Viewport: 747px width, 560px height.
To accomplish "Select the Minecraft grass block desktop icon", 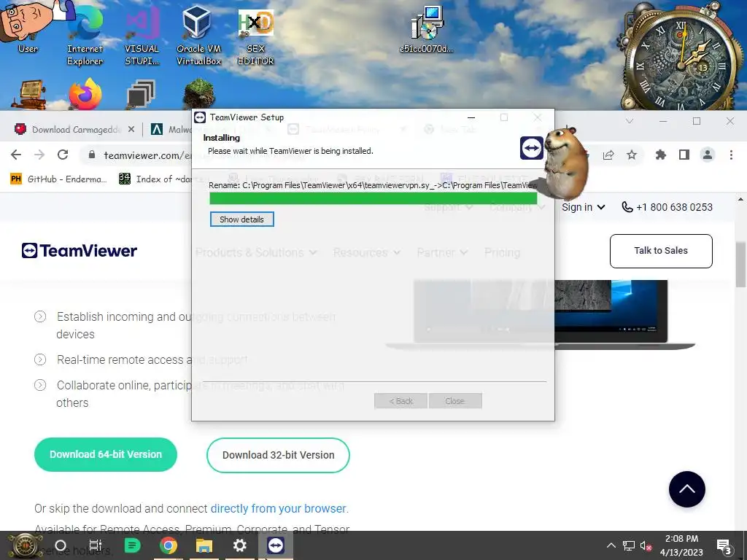I will (x=199, y=94).
